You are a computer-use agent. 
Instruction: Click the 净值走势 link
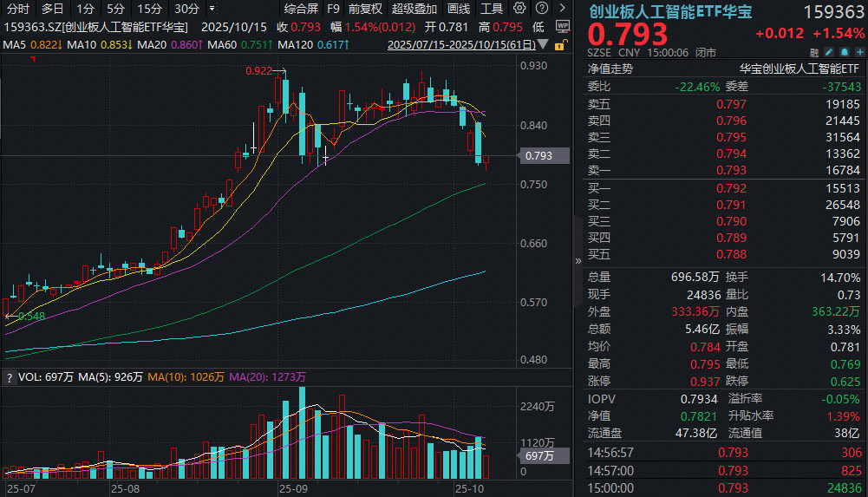[x=610, y=68]
